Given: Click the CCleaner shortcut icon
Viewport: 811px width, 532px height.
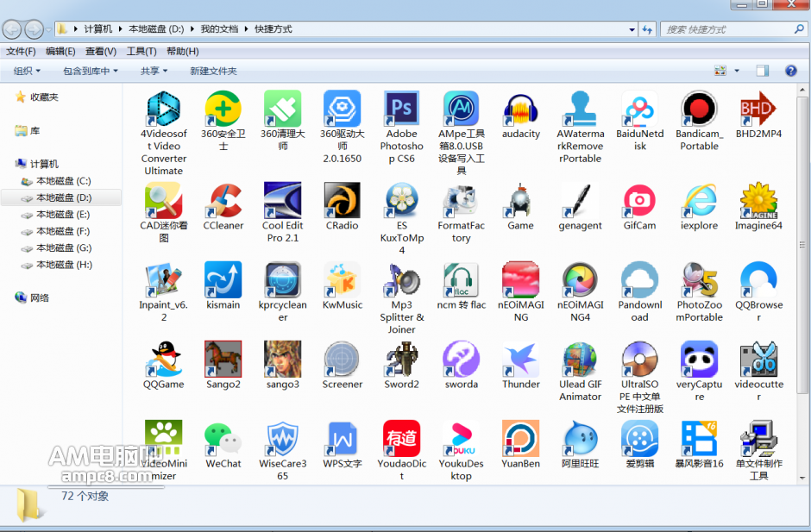Looking at the screenshot, I should coord(223,200).
